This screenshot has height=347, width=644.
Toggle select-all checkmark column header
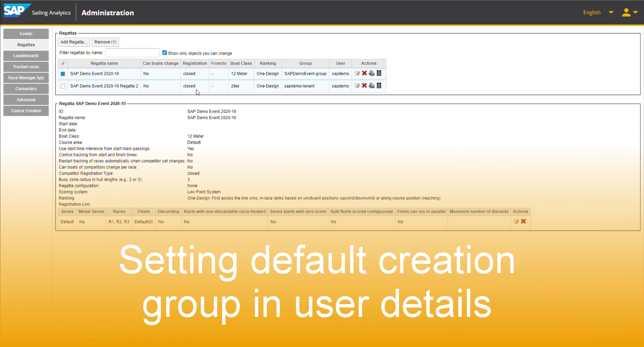tap(63, 63)
